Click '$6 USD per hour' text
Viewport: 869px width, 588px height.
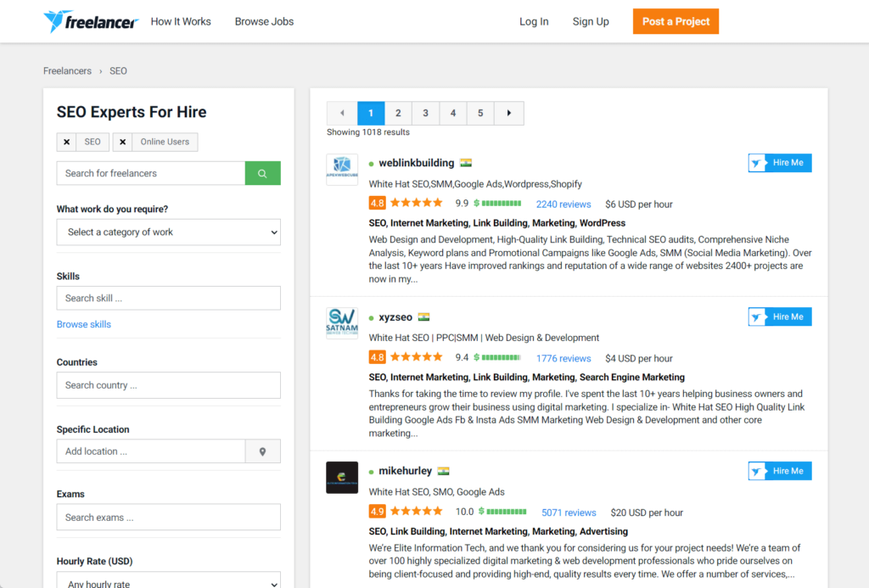638,204
